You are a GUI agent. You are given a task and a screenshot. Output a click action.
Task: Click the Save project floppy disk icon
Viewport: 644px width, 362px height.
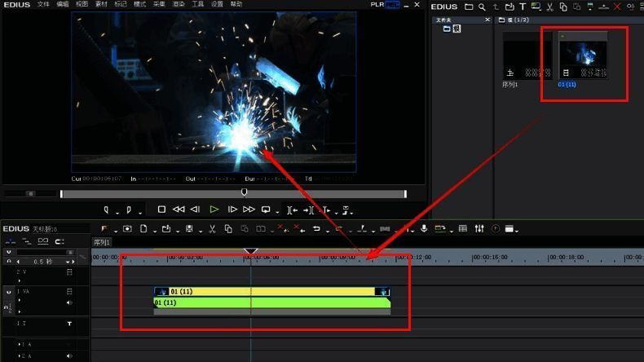pyautogui.click(x=189, y=229)
